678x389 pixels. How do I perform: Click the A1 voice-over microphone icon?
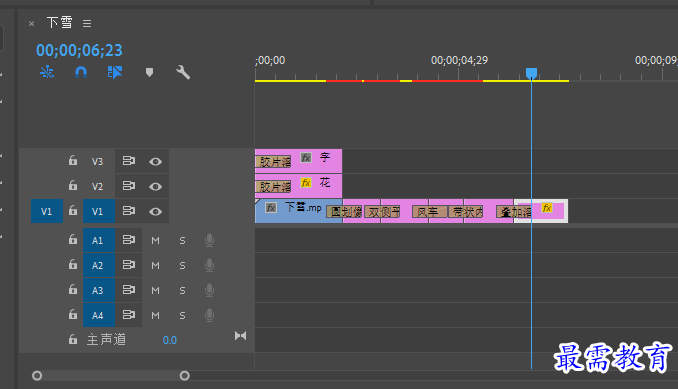pyautogui.click(x=209, y=240)
